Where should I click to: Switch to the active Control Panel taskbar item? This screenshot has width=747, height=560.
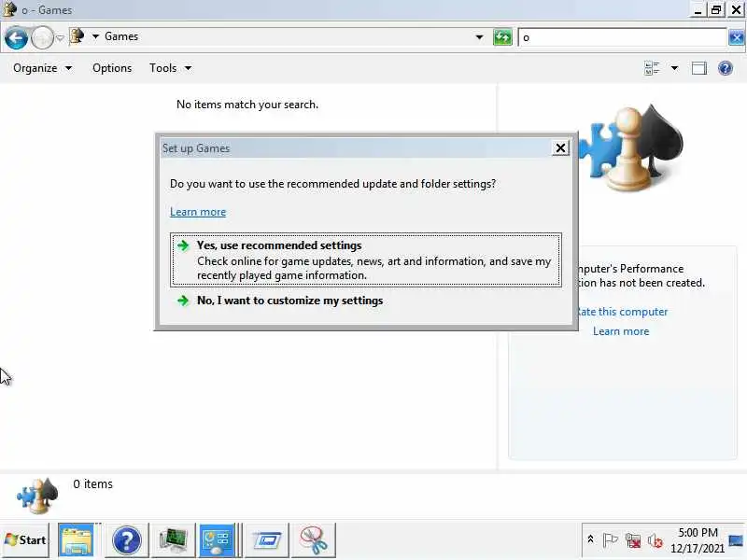tap(218, 540)
